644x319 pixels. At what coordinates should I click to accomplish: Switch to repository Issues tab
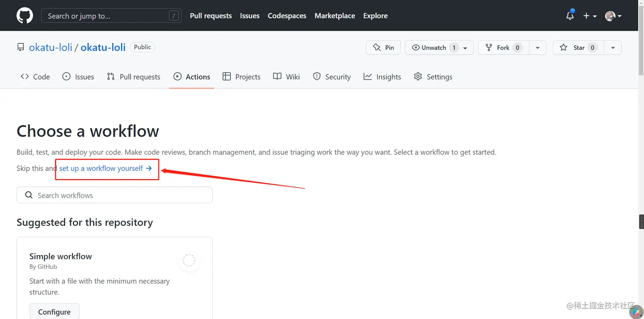pos(78,77)
